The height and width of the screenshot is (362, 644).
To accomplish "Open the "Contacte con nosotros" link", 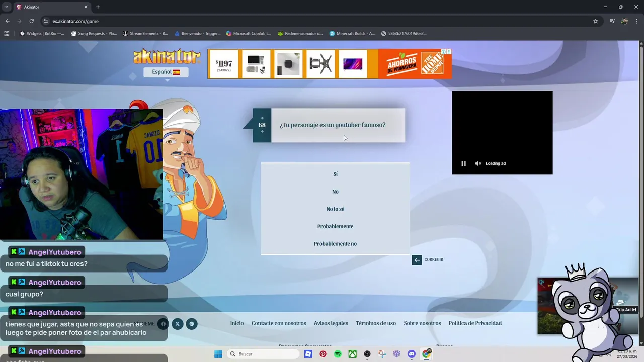I will (279, 323).
